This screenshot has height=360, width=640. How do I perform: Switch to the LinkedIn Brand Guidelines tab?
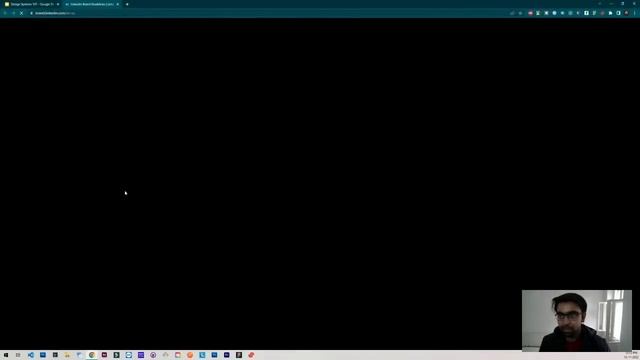coord(91,4)
